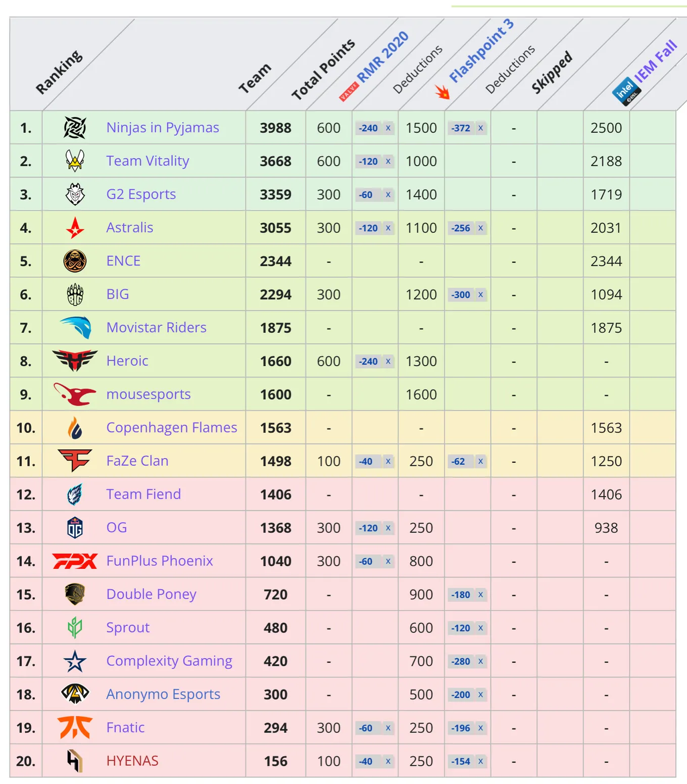Click the -372 deduction badge for Ninjas in Pyjamas
Screen dimensions: 687x784
[x=467, y=128]
